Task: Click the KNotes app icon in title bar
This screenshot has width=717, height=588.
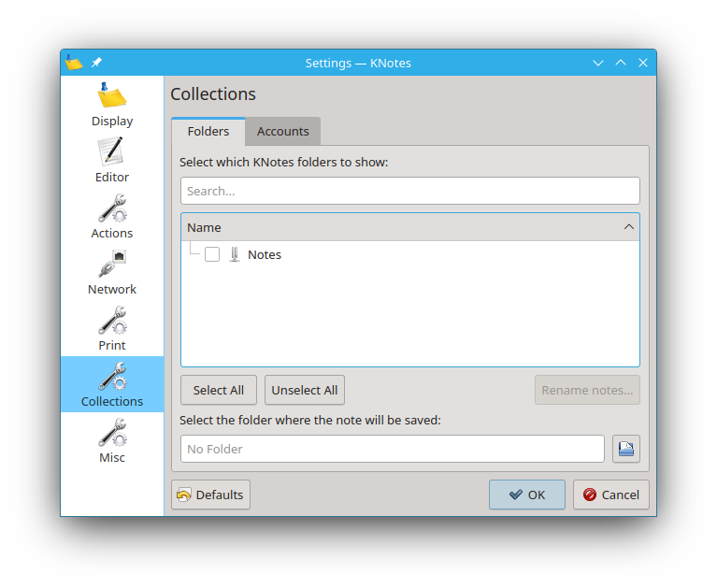Action: (74, 63)
